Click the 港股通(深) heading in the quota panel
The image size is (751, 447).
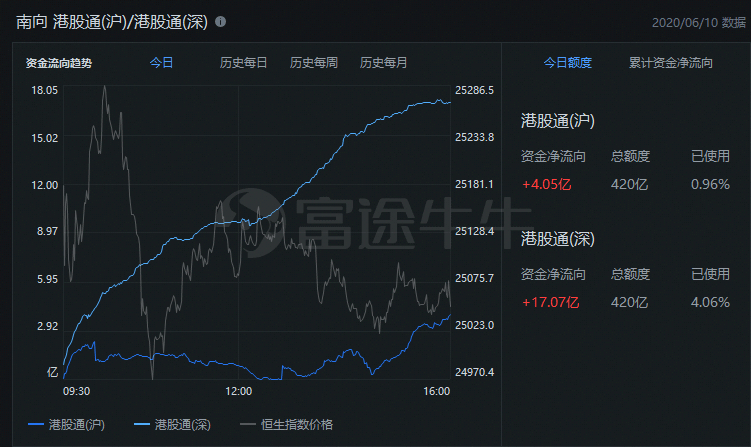point(558,238)
